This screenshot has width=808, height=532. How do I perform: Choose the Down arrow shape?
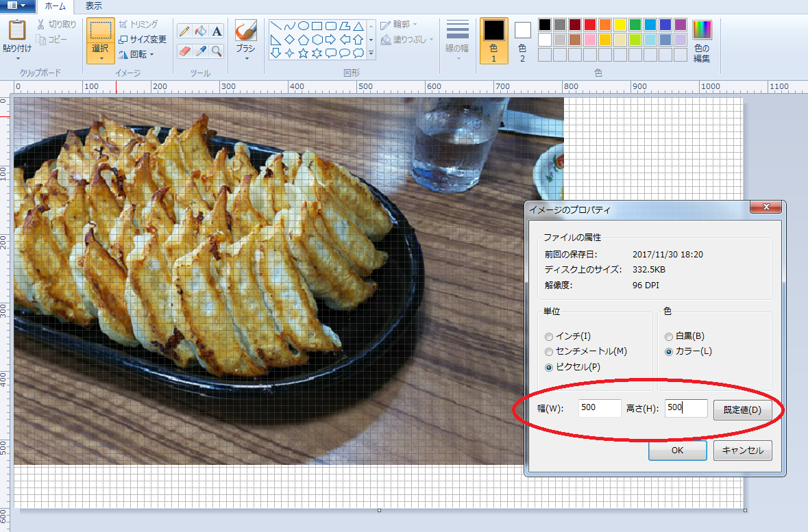point(276,53)
